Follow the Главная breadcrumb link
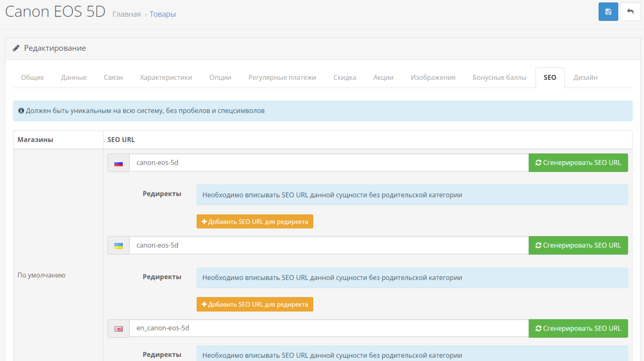644x361 pixels. point(126,14)
